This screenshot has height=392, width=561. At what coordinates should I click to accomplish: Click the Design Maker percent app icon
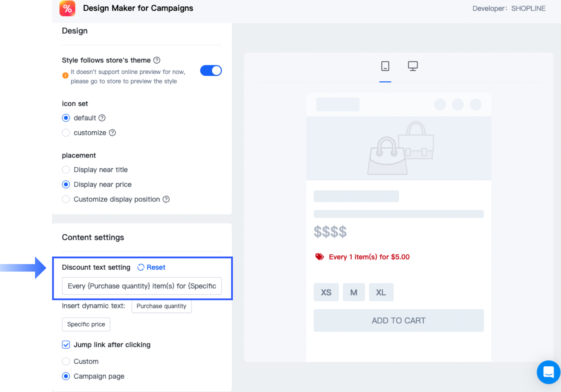tap(67, 8)
